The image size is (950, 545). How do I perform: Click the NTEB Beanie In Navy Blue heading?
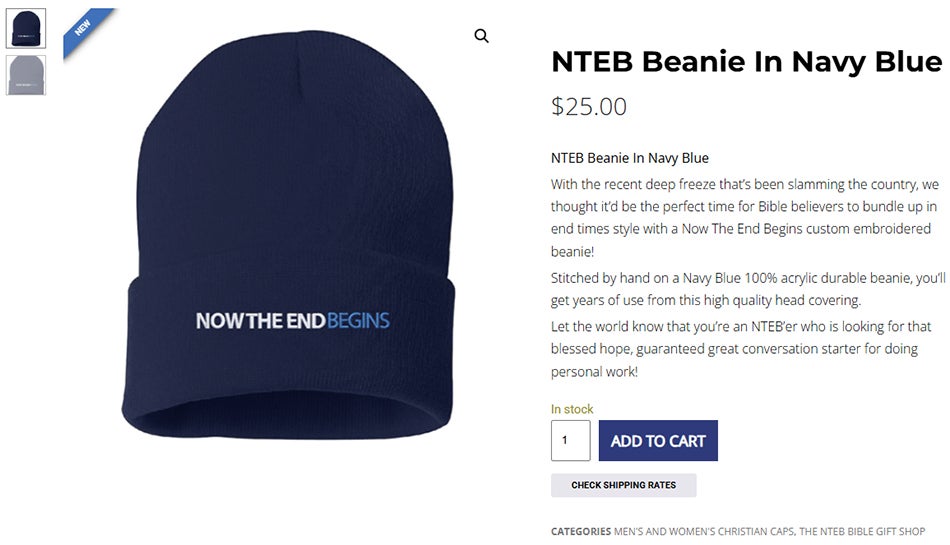746,62
